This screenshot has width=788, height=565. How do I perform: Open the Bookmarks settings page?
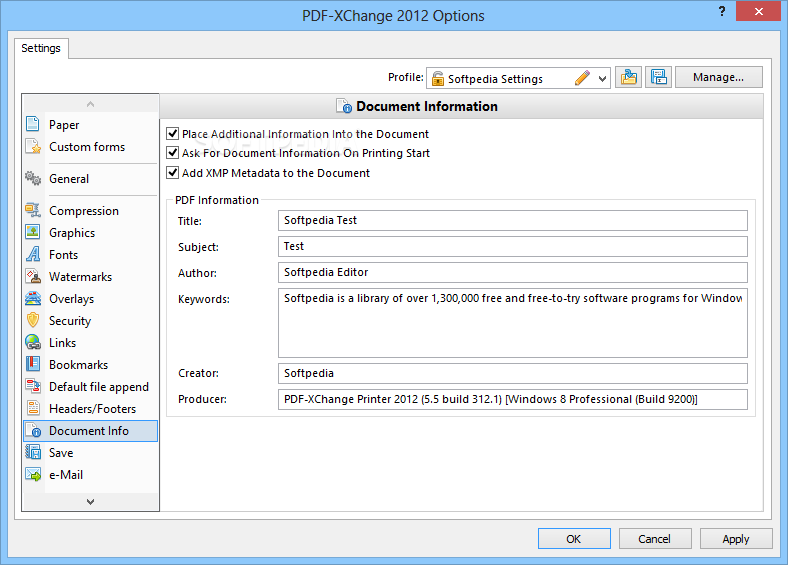[90, 364]
